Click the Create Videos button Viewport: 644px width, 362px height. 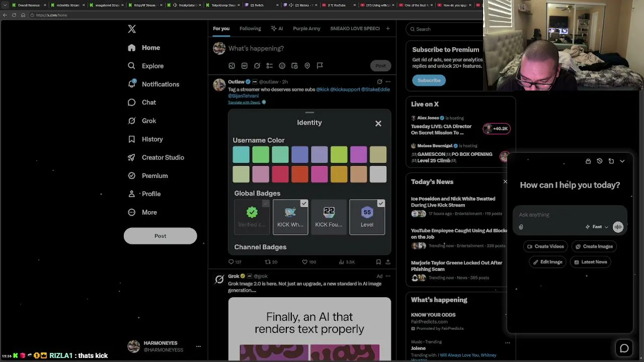pyautogui.click(x=545, y=247)
